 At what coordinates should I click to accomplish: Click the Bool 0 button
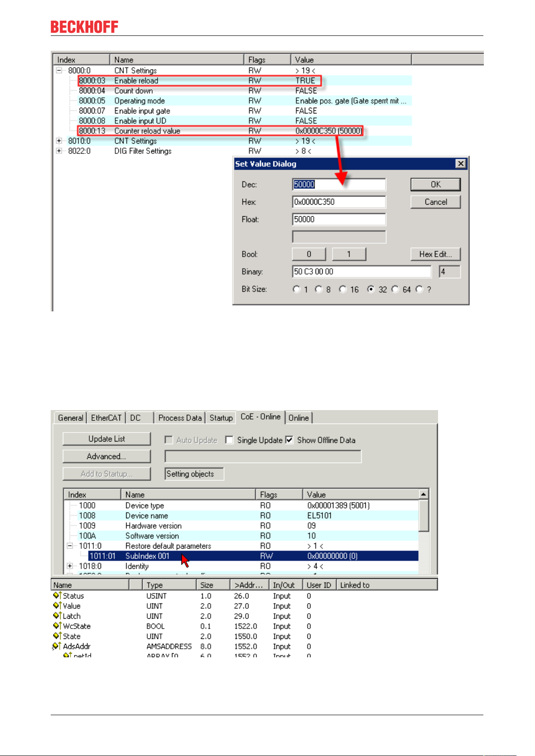[309, 254]
